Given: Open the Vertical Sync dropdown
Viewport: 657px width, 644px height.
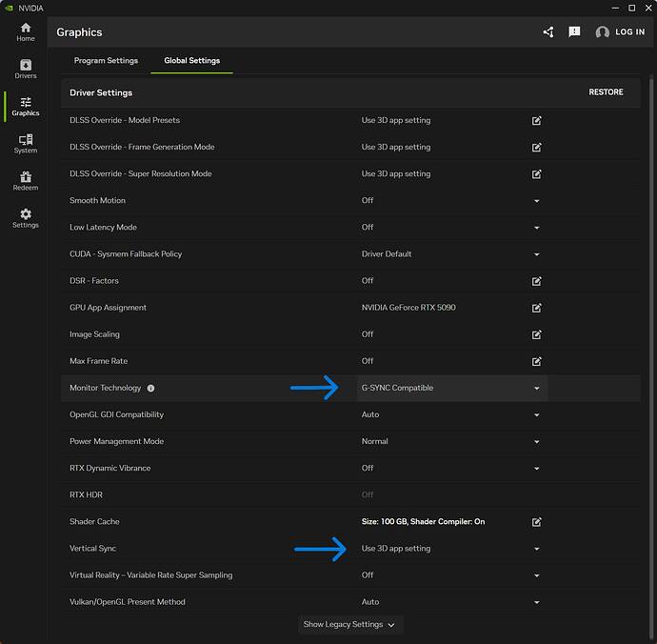Looking at the screenshot, I should 536,549.
